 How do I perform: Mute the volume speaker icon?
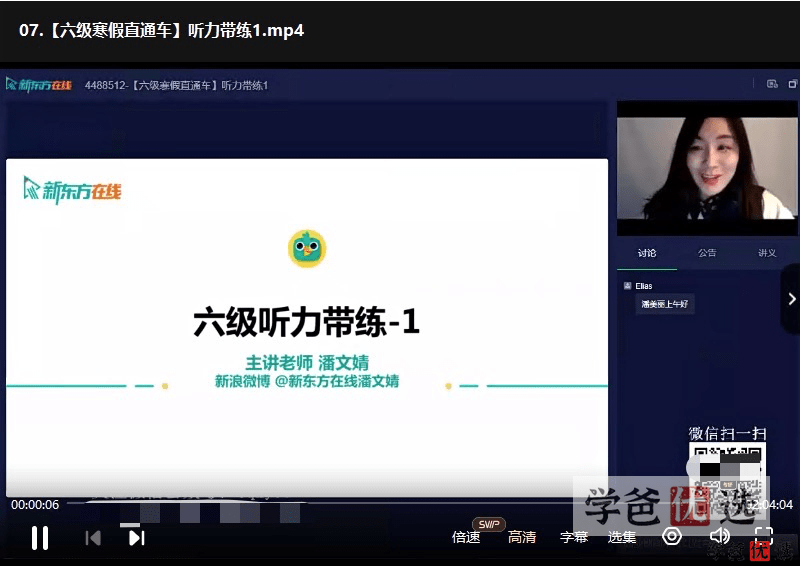pos(720,536)
